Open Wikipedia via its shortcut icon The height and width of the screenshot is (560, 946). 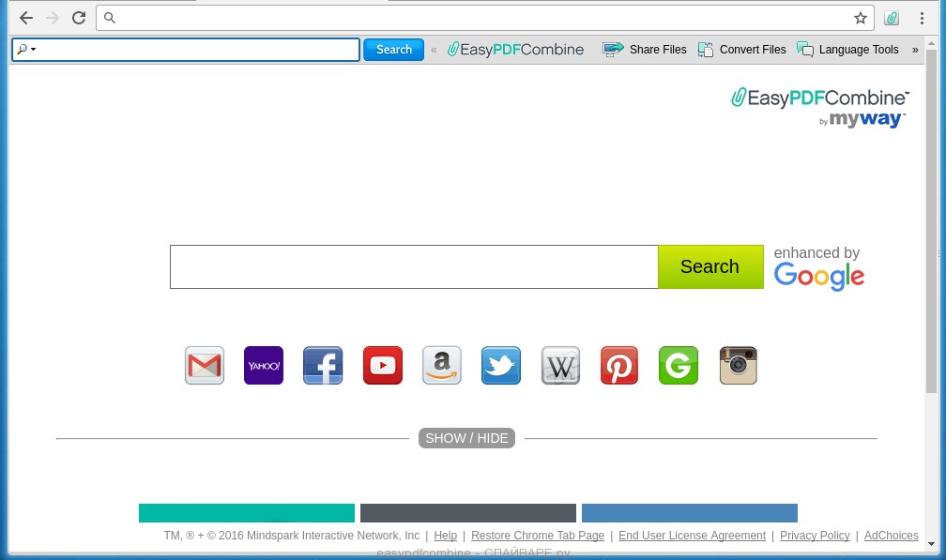560,366
